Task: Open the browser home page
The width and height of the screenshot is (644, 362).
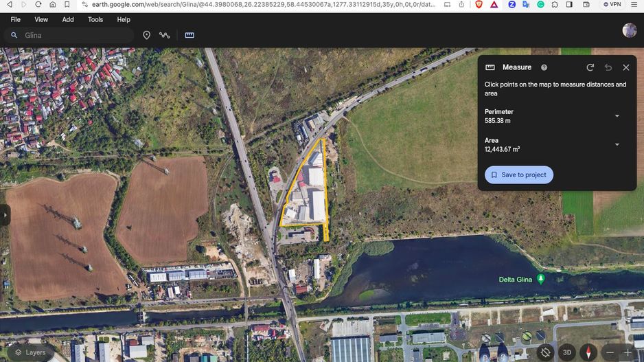Action: point(53,5)
